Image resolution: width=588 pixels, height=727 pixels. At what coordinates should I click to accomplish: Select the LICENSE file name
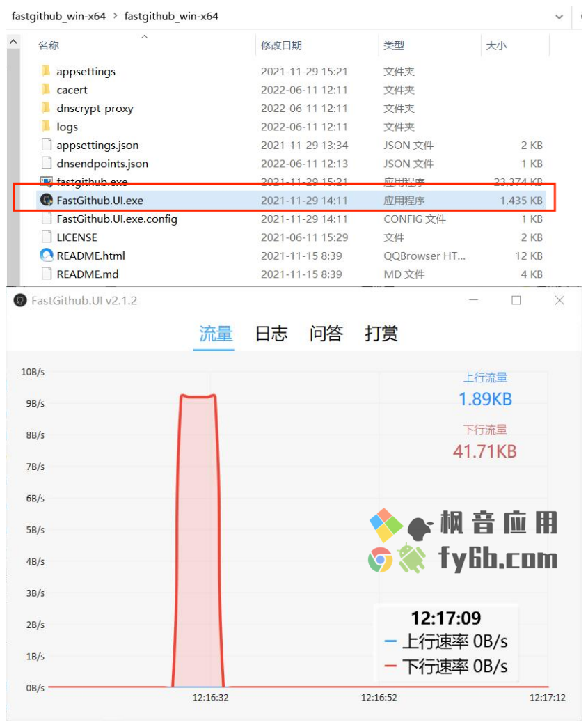click(x=77, y=237)
